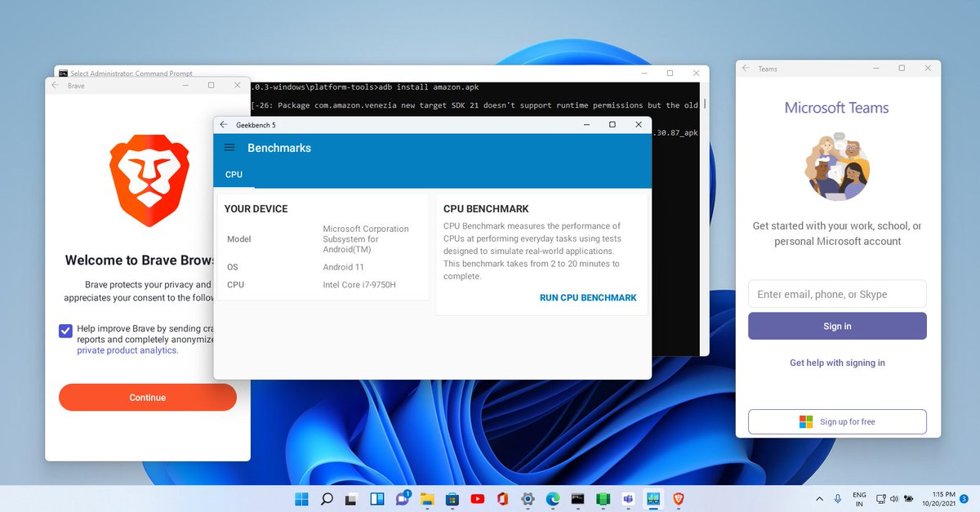
Task: Click Sign up for free button
Action: [x=837, y=422]
